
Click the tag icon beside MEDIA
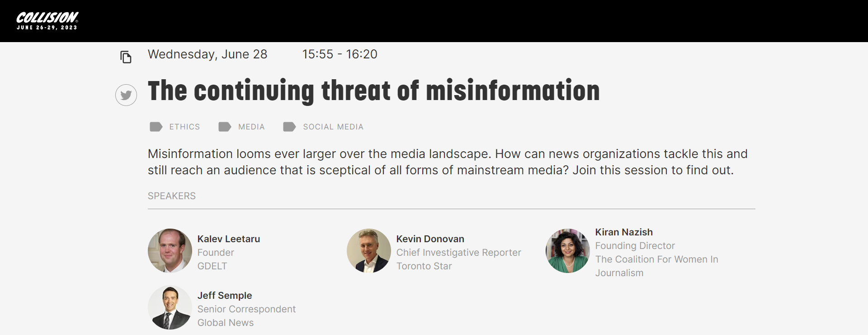point(225,127)
